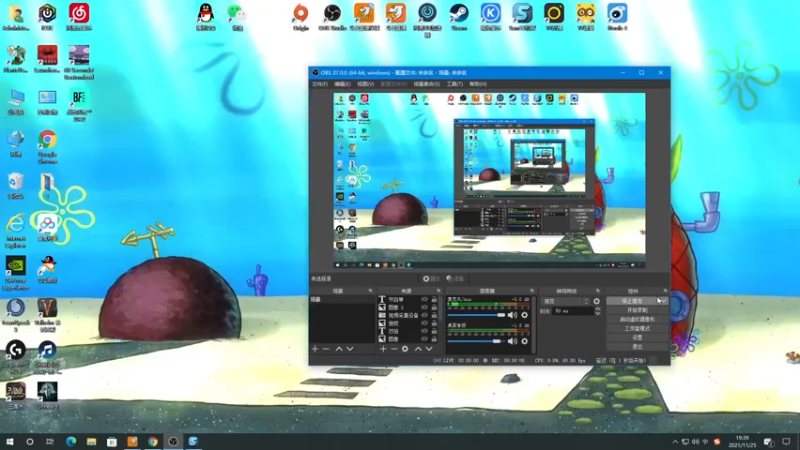
Task: Move scene down with arrow icon
Action: click(x=350, y=349)
